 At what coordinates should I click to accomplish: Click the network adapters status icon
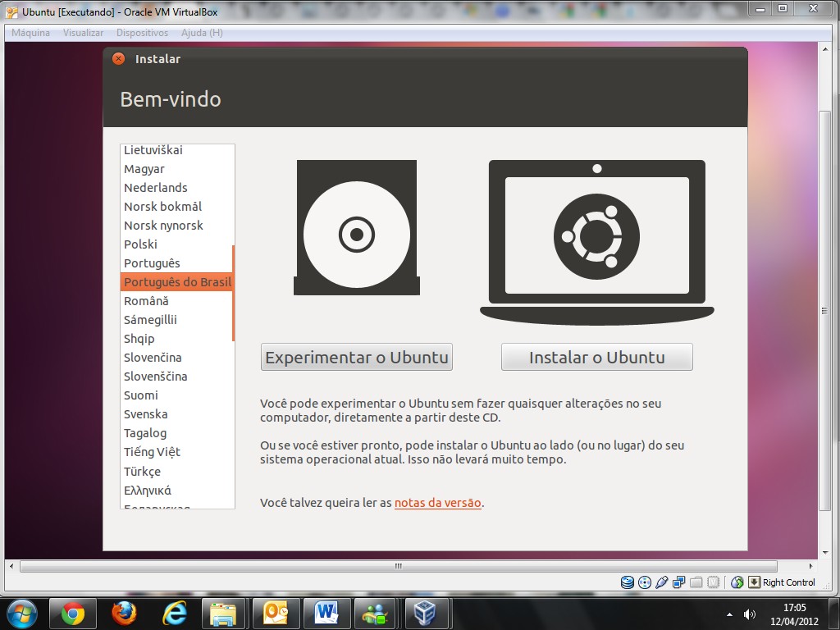[679, 582]
